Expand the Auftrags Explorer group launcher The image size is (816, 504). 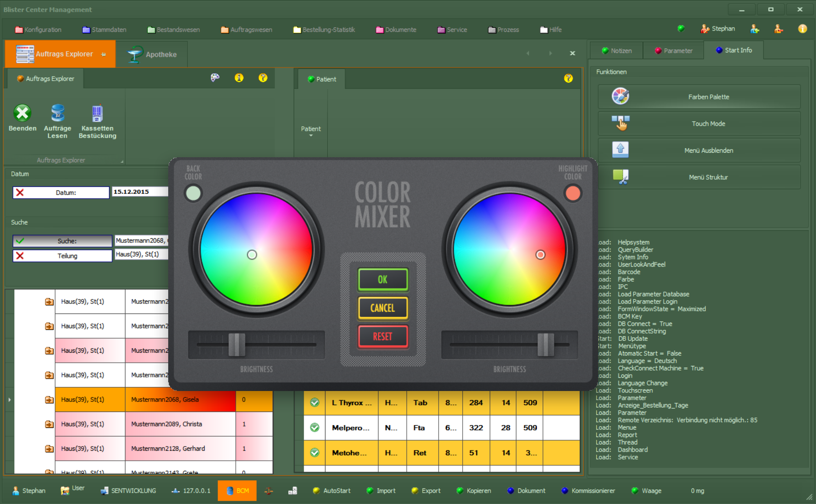click(x=122, y=161)
